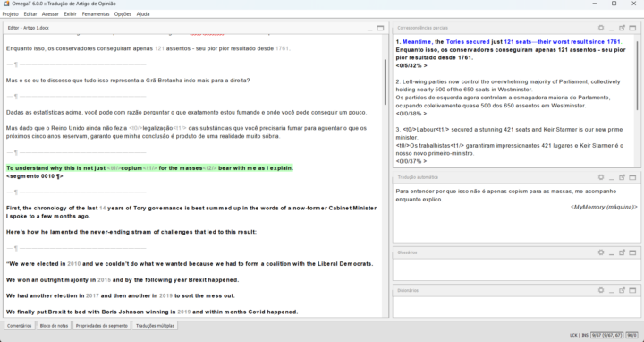Open the Opções menu
The width and height of the screenshot is (644, 342).
[123, 14]
